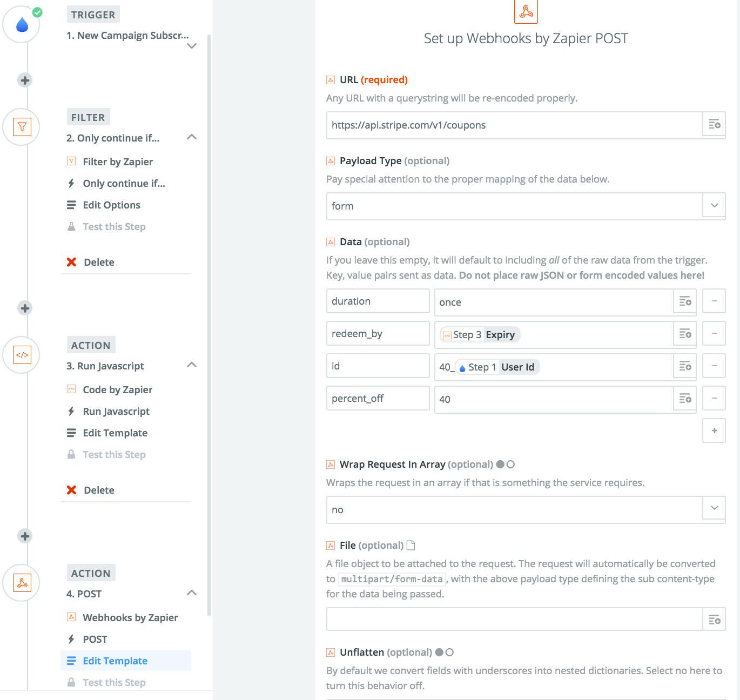Delete the Run Javascript step
The image size is (740, 700).
(99, 490)
